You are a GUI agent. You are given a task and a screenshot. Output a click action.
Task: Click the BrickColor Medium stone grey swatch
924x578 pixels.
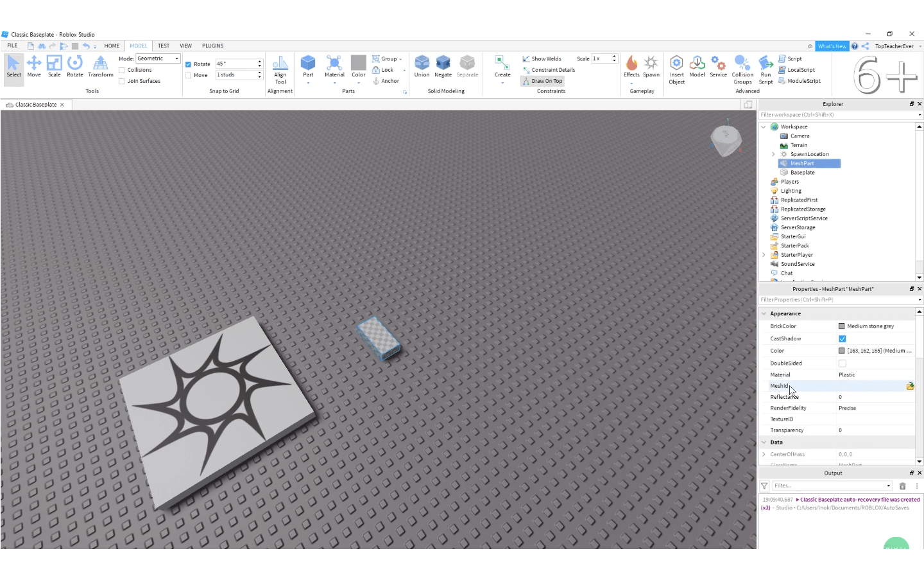tap(842, 326)
